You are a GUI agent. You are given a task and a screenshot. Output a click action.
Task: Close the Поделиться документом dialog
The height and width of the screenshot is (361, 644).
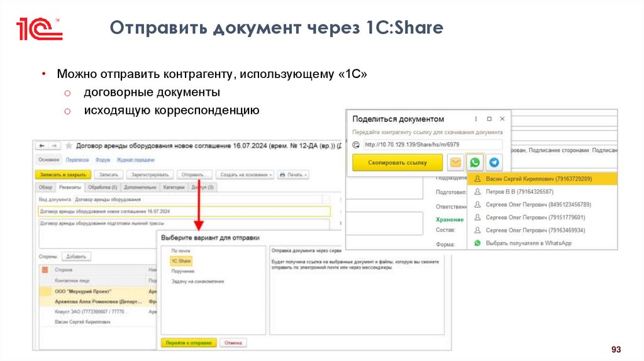coord(502,119)
